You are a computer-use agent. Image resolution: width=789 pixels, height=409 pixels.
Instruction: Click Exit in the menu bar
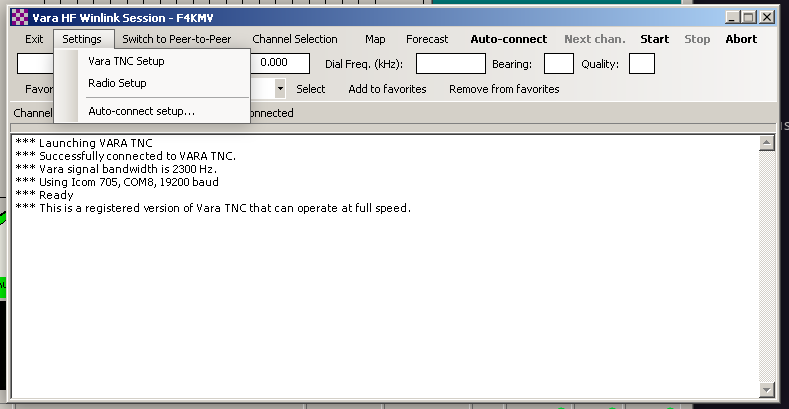(x=34, y=39)
